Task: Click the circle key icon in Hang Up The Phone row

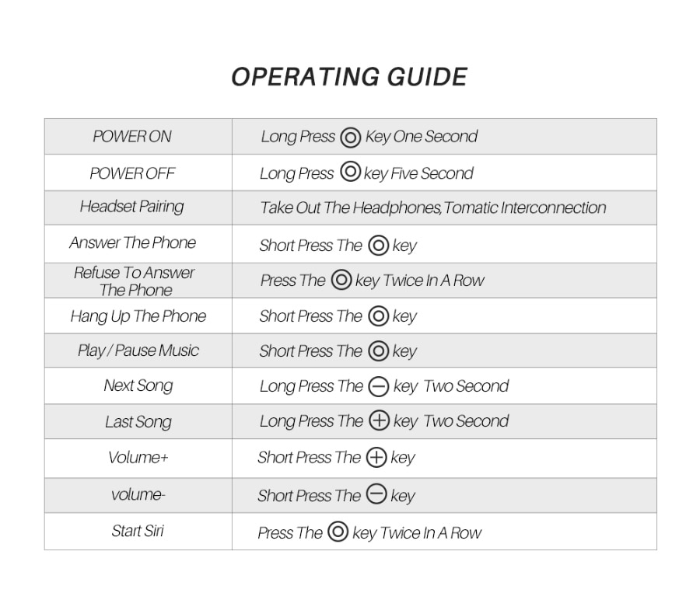Action: pos(378,316)
